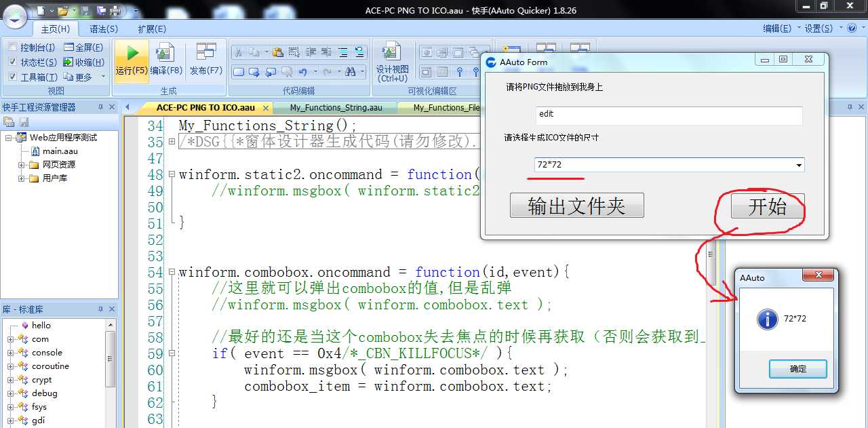
Task: Select the fsys library item
Action: [x=39, y=407]
